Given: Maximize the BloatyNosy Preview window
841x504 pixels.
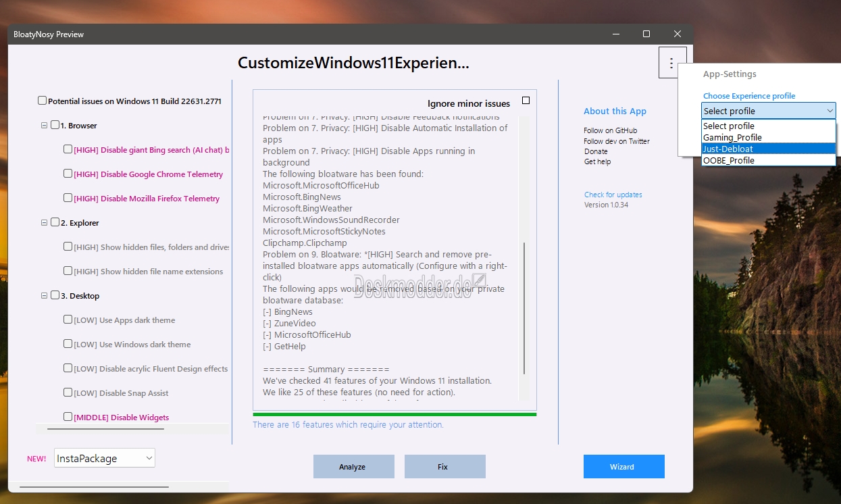Looking at the screenshot, I should tap(646, 34).
